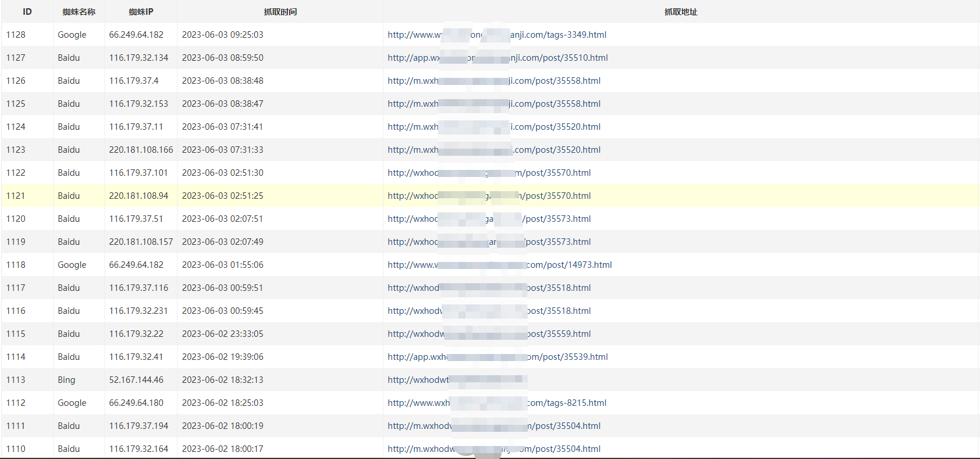Click IP address 52.167.144.46
980x459 pixels.
(x=136, y=380)
